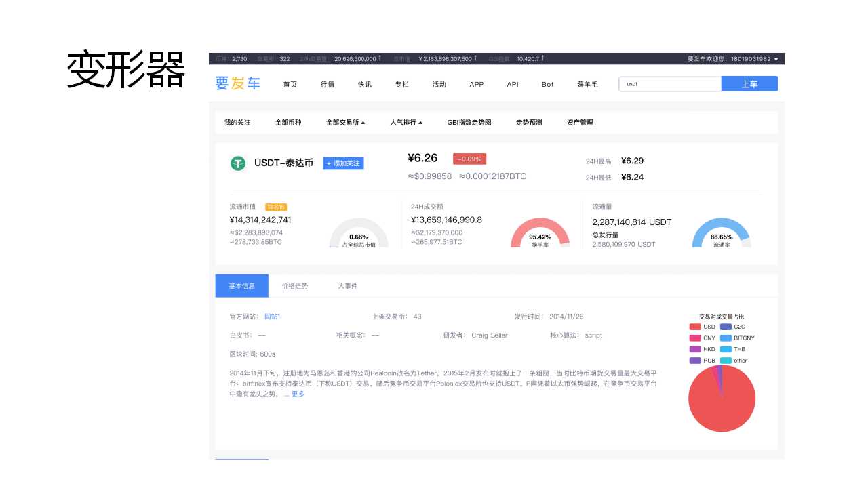Open the 薅羊毛 nav item
The image size is (868, 488).
587,84
